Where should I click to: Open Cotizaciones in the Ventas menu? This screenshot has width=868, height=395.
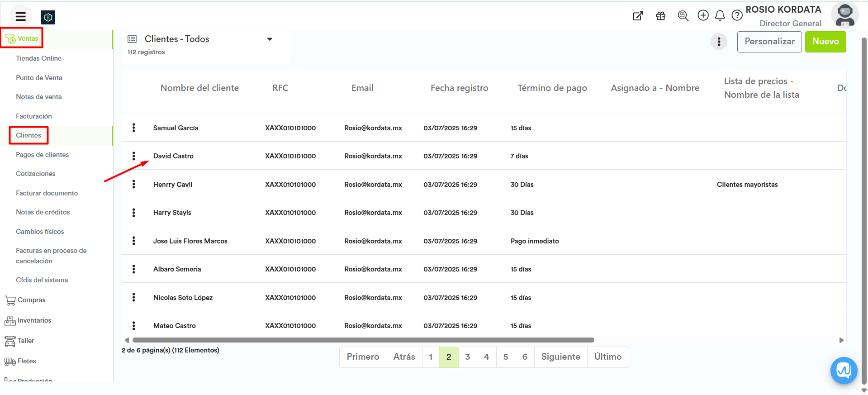pyautogui.click(x=35, y=174)
